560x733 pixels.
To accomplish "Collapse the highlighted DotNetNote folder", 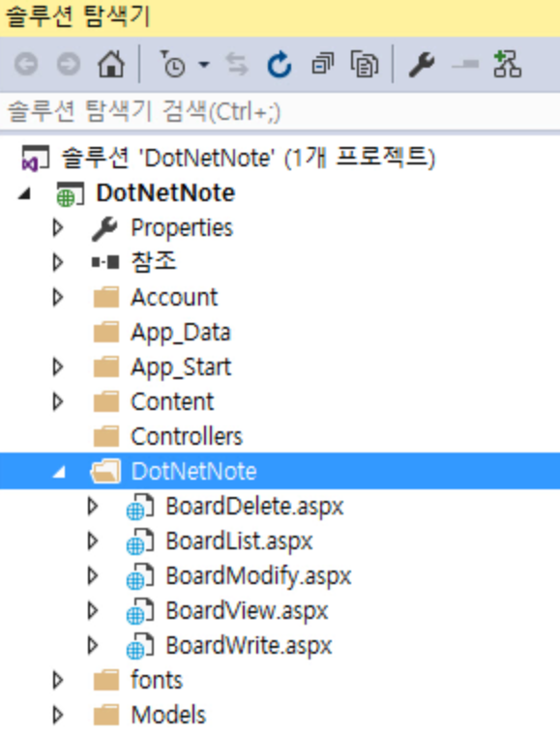I will coord(59,472).
